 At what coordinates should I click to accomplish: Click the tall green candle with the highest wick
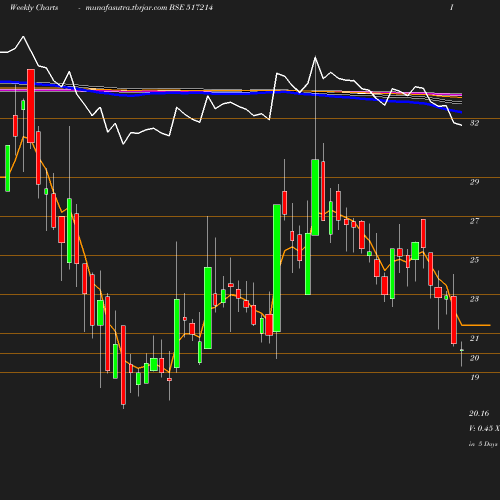[315, 197]
